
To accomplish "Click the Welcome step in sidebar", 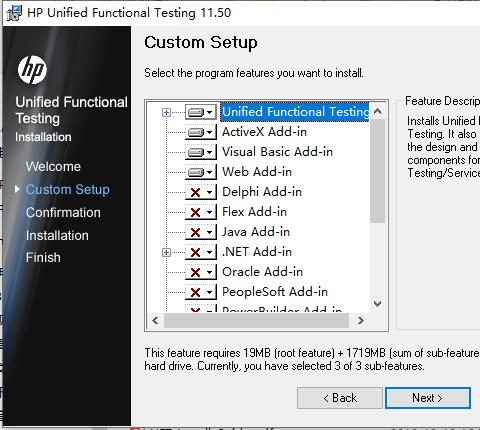I will click(53, 166).
